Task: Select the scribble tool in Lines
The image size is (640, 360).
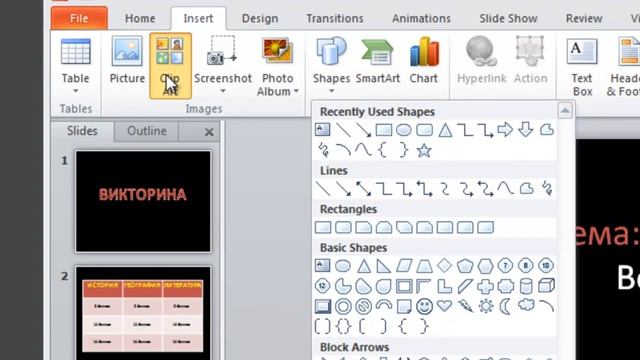Action: click(547, 189)
